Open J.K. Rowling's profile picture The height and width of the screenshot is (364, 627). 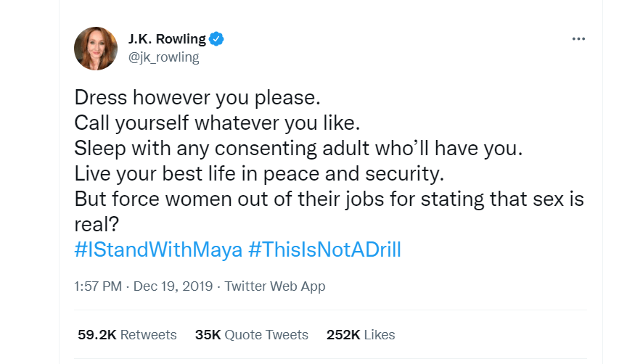tap(96, 49)
